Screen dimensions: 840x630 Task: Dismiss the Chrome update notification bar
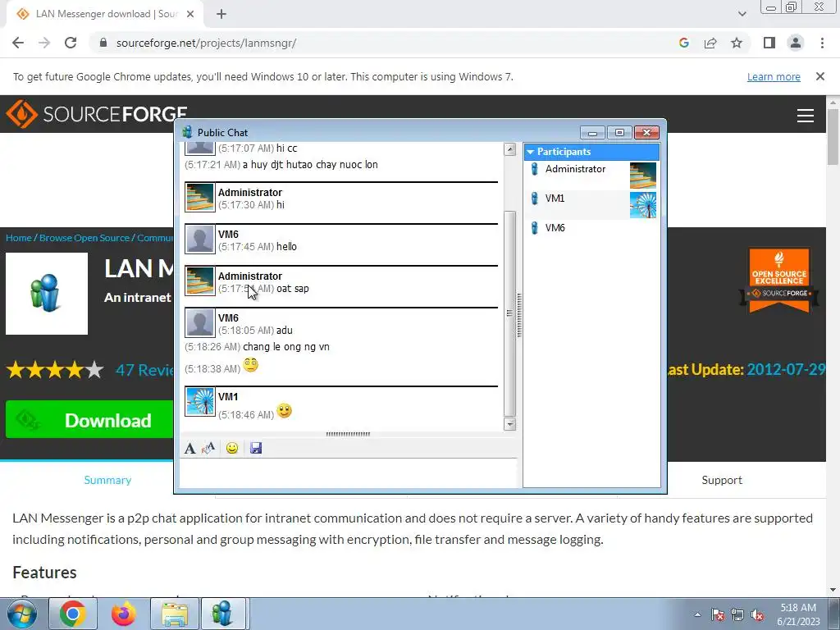(x=820, y=76)
